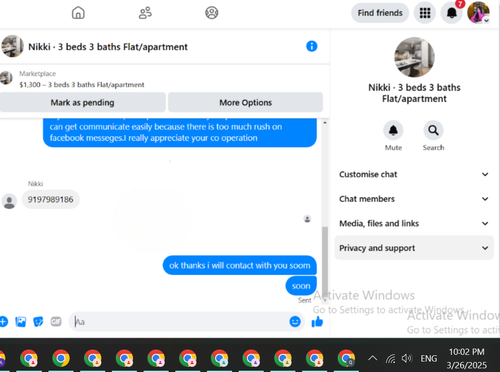This screenshot has height=372, width=500.
Task: Open the plain Chrome taskbar icon
Action: 61,359
